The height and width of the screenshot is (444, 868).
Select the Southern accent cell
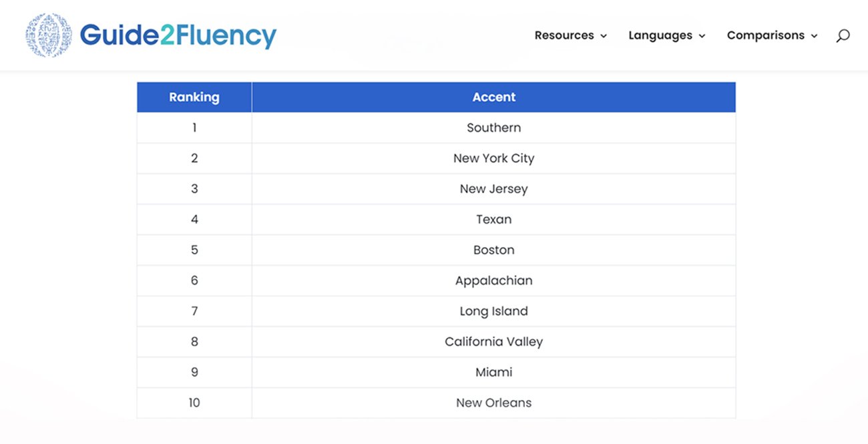click(x=493, y=128)
